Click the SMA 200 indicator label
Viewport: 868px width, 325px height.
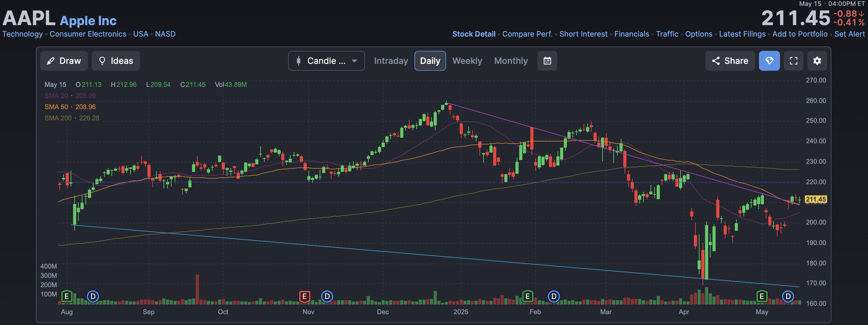58,118
